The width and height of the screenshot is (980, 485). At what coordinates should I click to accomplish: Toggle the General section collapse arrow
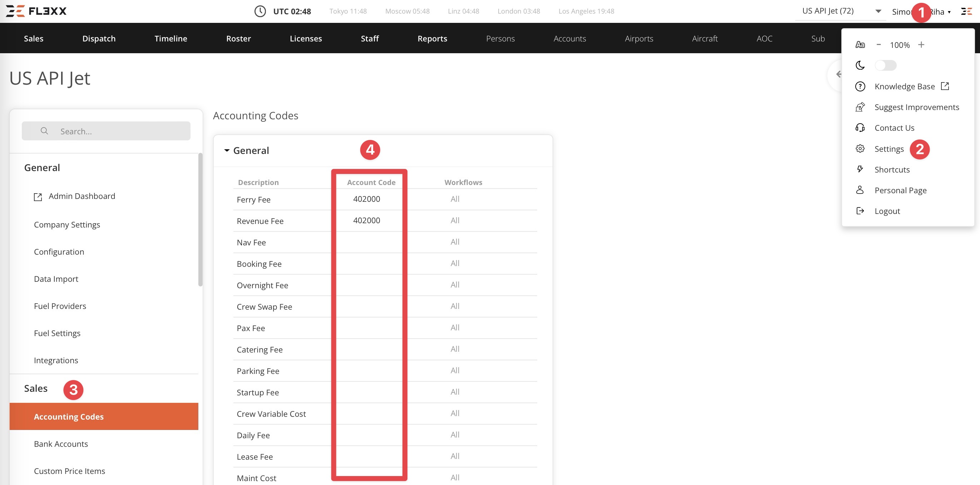tap(226, 150)
